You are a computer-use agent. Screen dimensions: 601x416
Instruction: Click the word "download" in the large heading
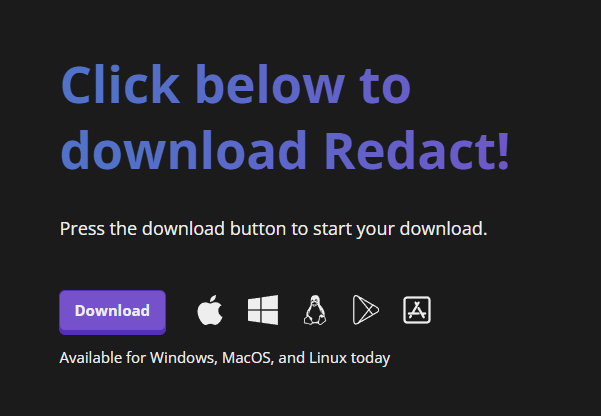(184, 150)
